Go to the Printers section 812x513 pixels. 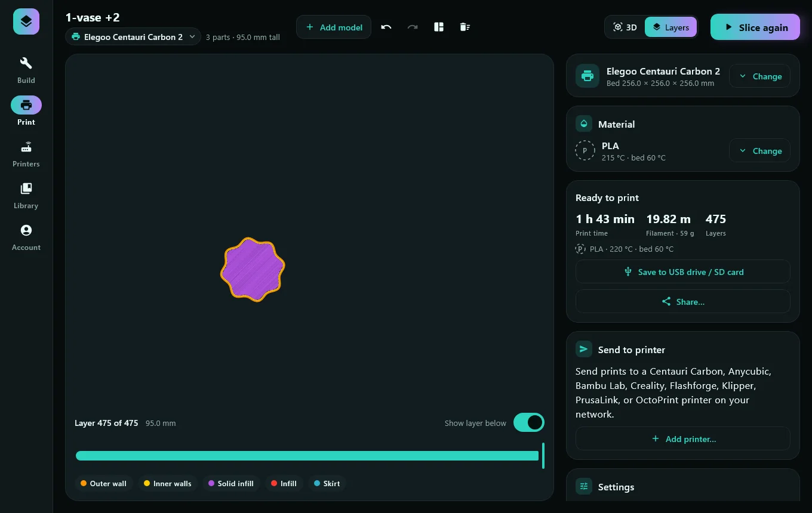pyautogui.click(x=26, y=153)
